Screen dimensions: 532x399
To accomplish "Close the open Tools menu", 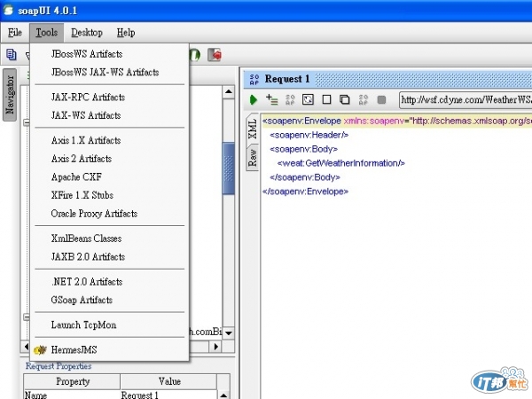I will tap(46, 33).
